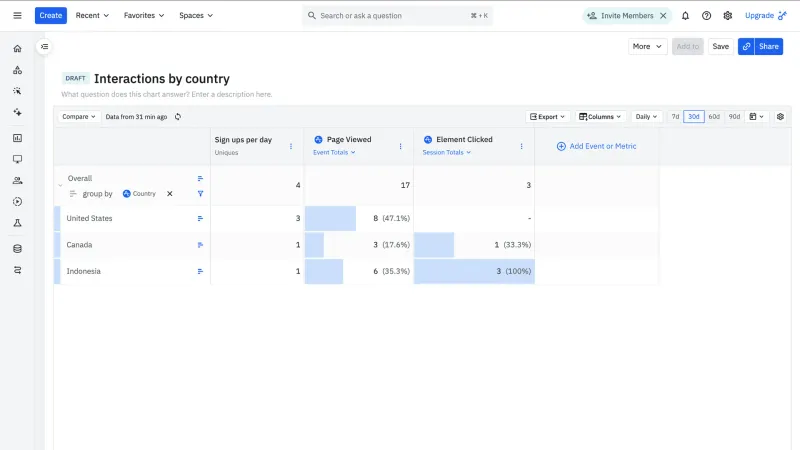Open the help question mark icon

706,16
